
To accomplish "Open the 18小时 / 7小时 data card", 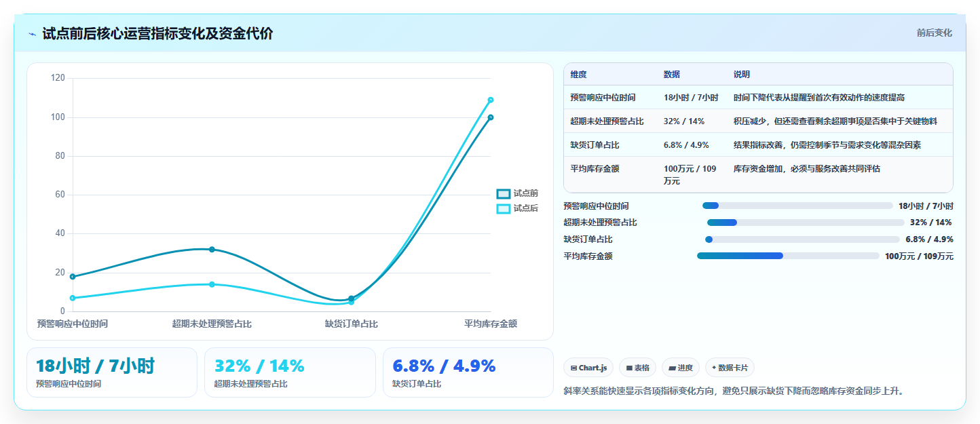I will (x=112, y=372).
